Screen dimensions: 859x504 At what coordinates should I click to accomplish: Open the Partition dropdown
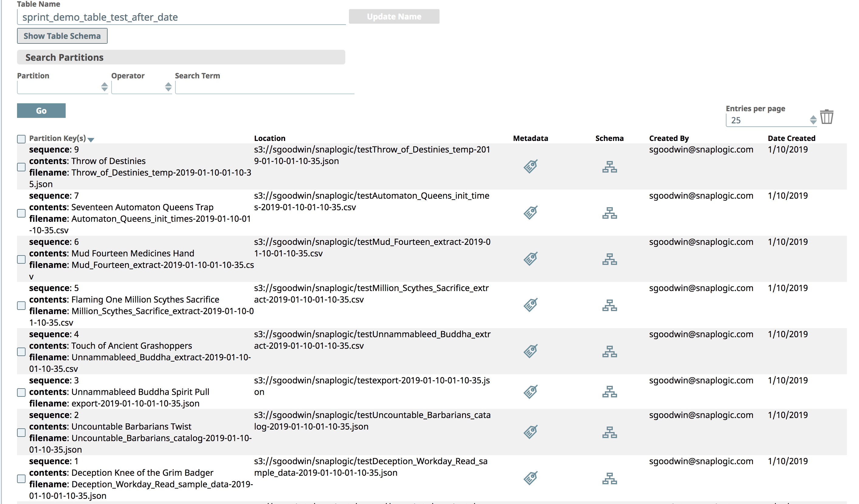click(63, 87)
